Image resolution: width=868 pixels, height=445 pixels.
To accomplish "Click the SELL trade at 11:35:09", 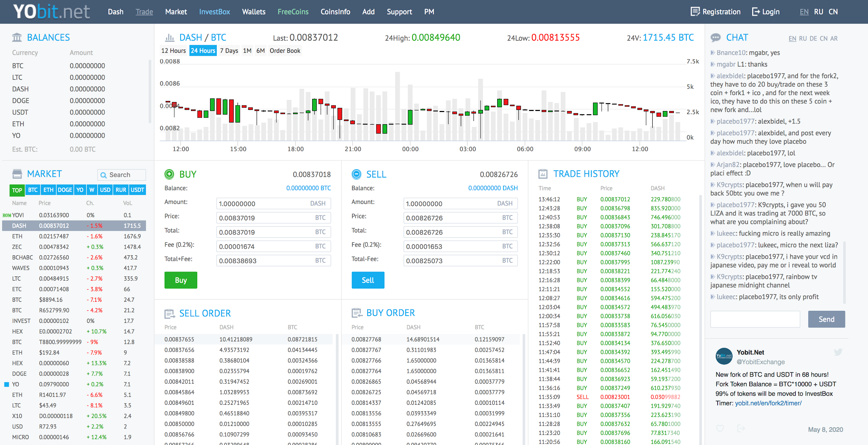I will pyautogui.click(x=609, y=397).
